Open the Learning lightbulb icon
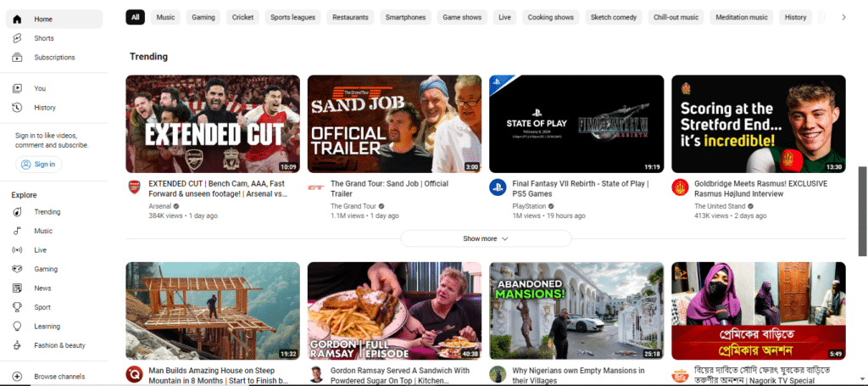 (17, 326)
